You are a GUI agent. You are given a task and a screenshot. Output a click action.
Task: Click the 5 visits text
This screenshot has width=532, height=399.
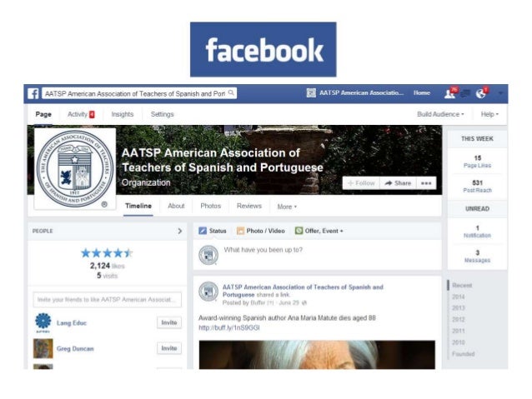tap(108, 276)
